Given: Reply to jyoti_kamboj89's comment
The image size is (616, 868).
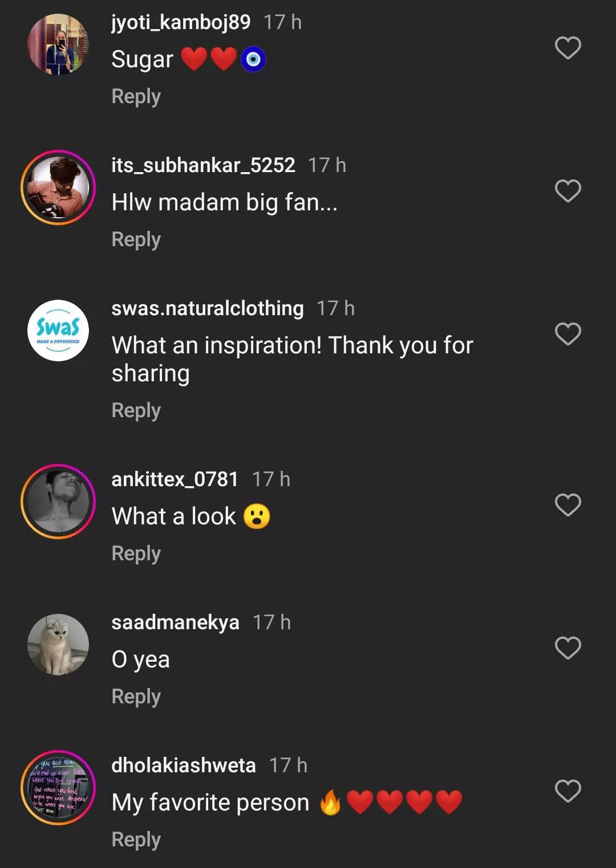Looking at the screenshot, I should coord(136,96).
